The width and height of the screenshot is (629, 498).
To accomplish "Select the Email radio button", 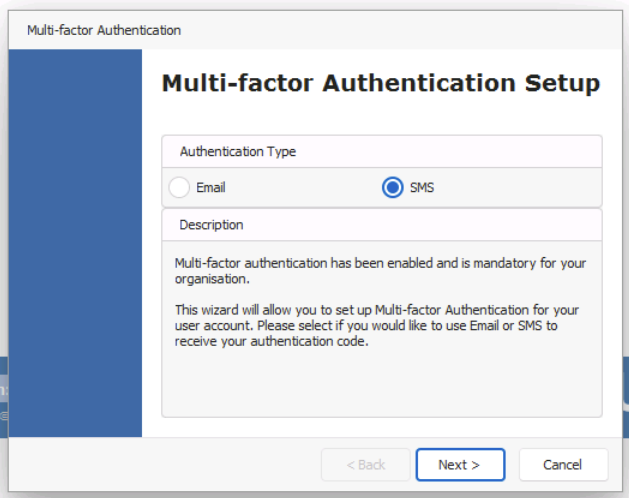I will (179, 187).
